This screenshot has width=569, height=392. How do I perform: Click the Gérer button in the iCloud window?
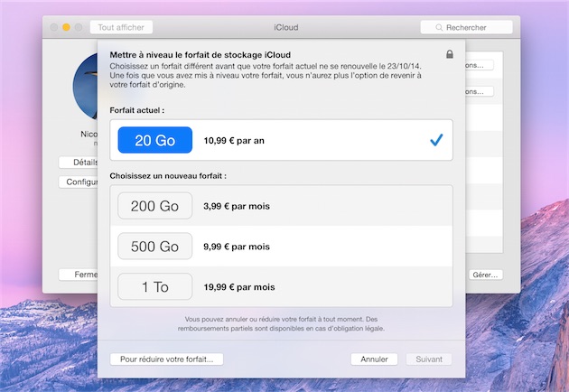[x=485, y=275]
